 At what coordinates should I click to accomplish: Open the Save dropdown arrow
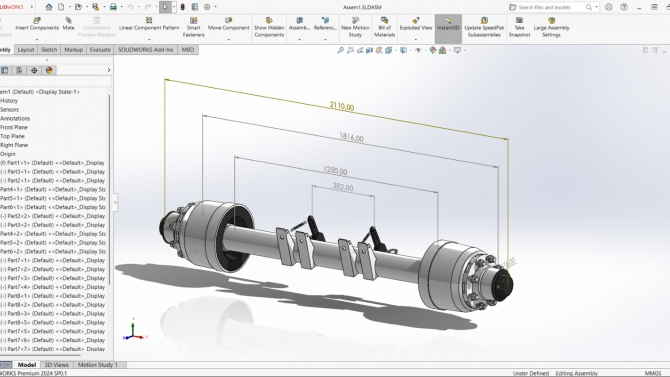pos(104,7)
